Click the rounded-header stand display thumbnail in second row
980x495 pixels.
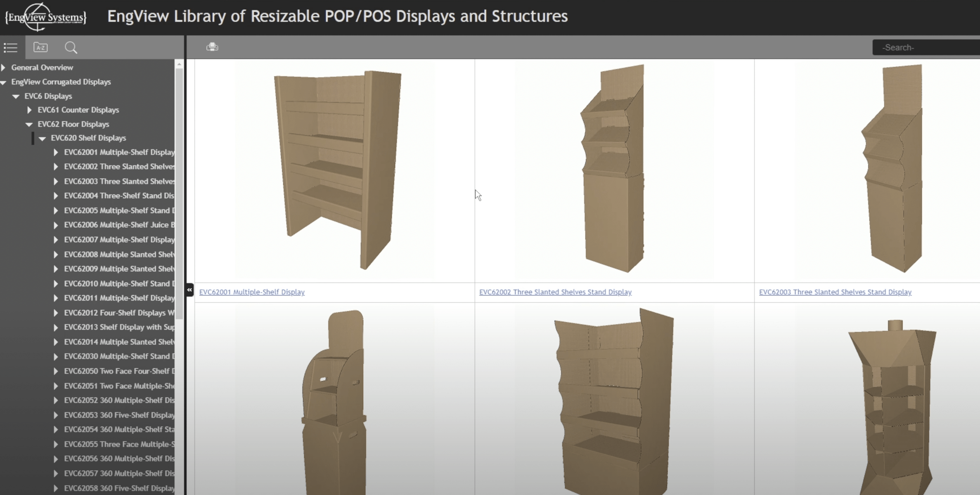coord(334,402)
